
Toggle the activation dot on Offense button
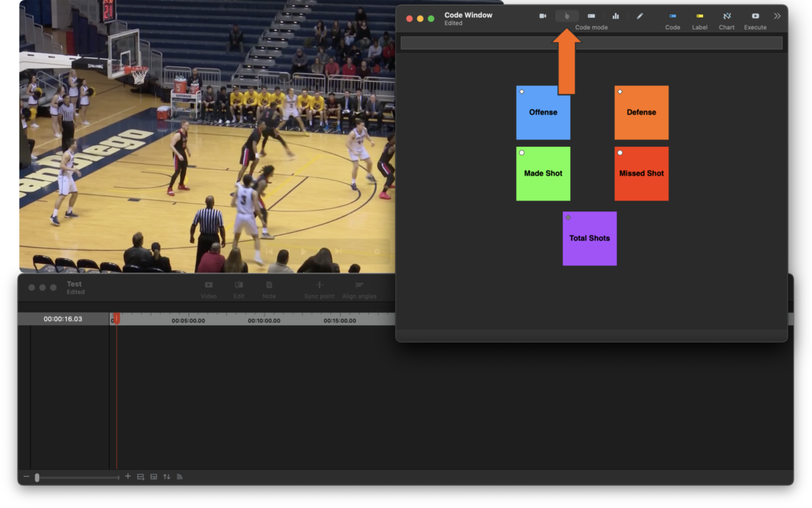point(522,90)
